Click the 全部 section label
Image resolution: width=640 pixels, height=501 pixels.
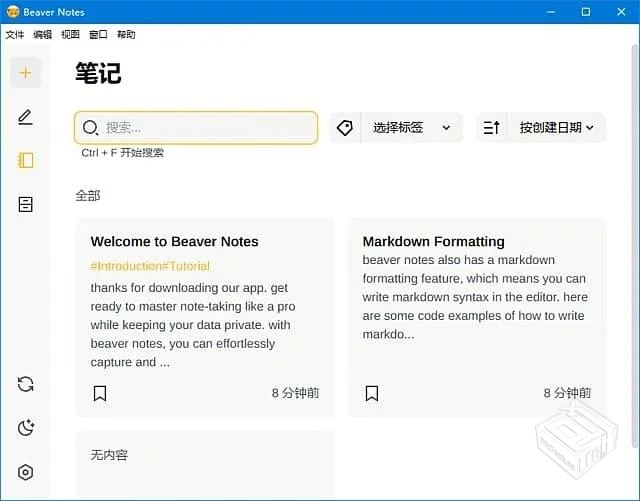click(x=88, y=196)
